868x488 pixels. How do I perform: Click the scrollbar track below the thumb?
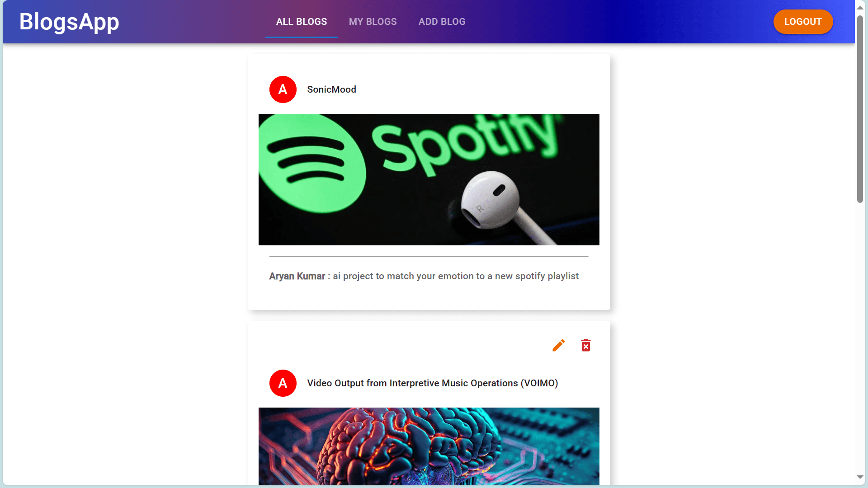pos(860,339)
